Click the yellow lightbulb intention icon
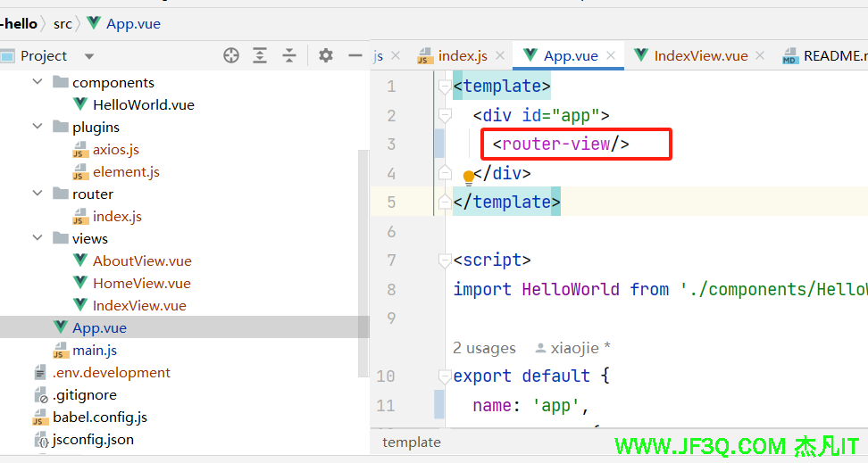Viewport: 868px width, 463px height. 469,178
